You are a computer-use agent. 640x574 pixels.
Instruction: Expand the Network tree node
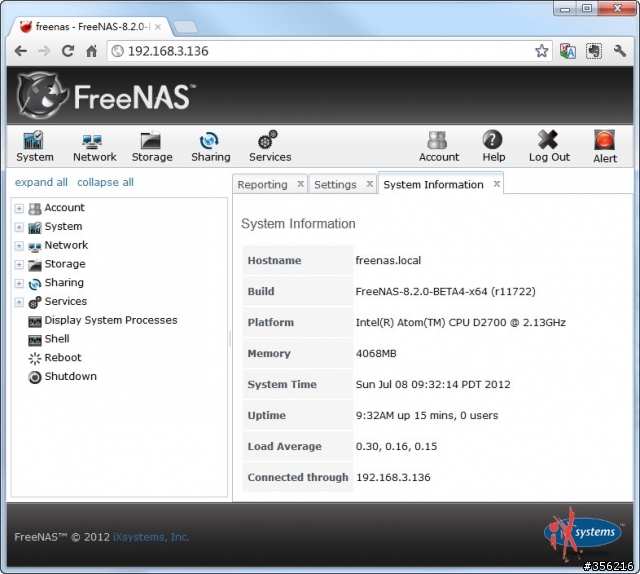(x=19, y=246)
